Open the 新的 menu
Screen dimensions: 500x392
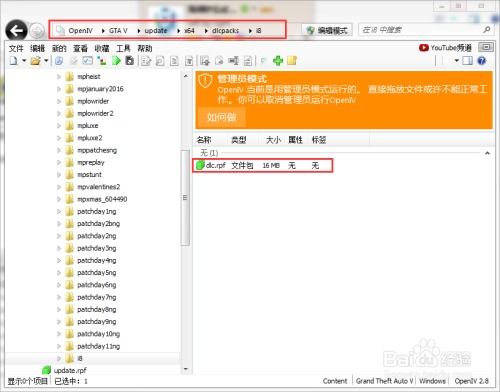(59, 49)
